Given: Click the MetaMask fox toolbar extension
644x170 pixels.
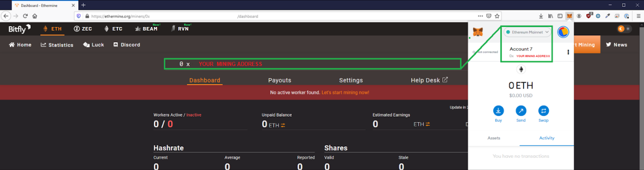Looking at the screenshot, I should tap(570, 16).
